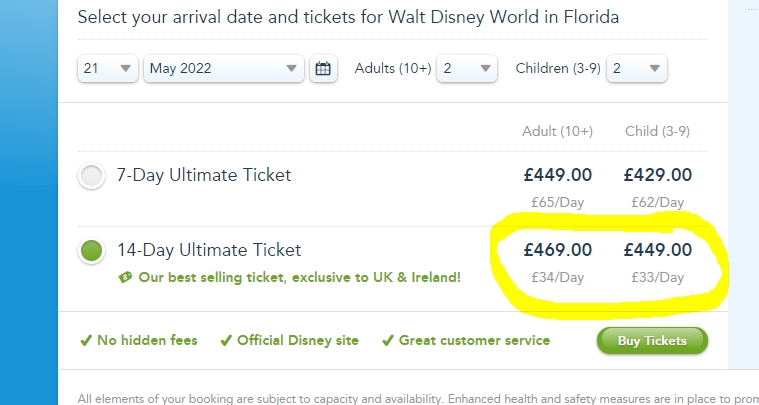Click the 7-Day Ultimate Ticket label

point(204,175)
